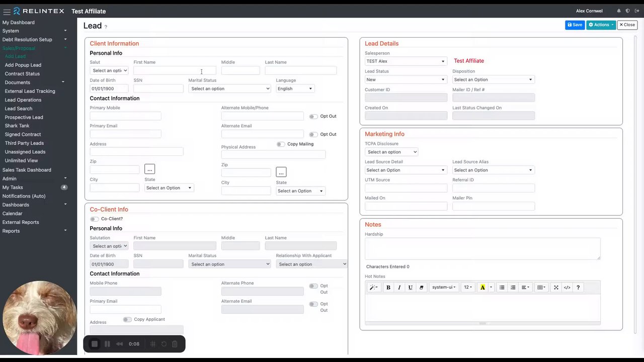The image size is (644, 362).
Task: Open Lead Search in sidebar
Action: (19, 109)
